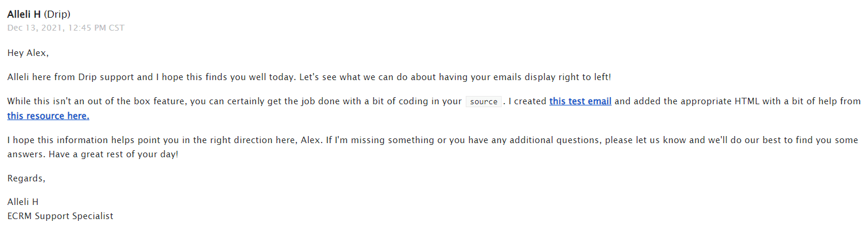Click the (Drip) label beside sender name
This screenshot has width=868, height=245.
[57, 14]
